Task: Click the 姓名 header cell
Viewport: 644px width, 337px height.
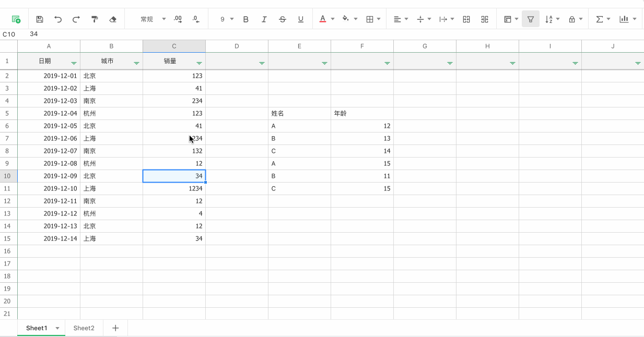Action: pos(300,113)
